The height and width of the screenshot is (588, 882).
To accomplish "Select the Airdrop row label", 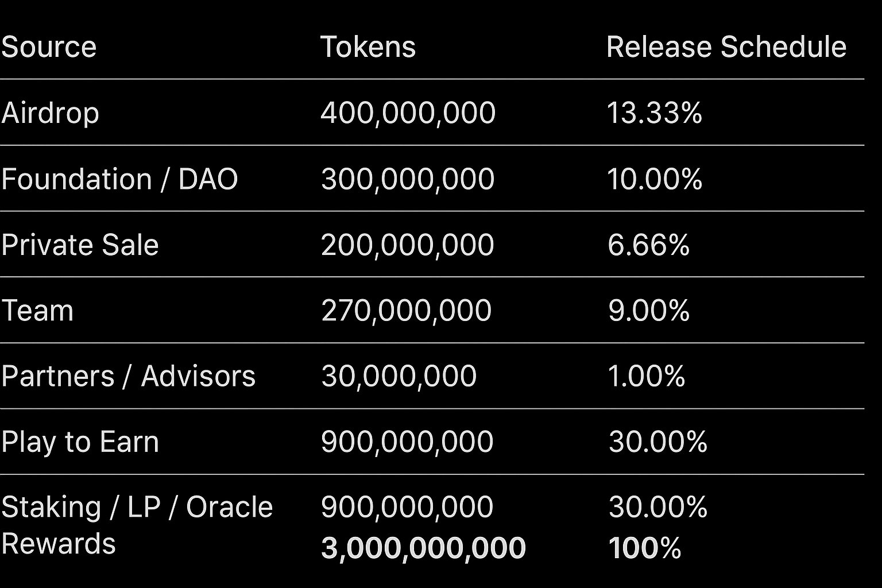I will (50, 113).
